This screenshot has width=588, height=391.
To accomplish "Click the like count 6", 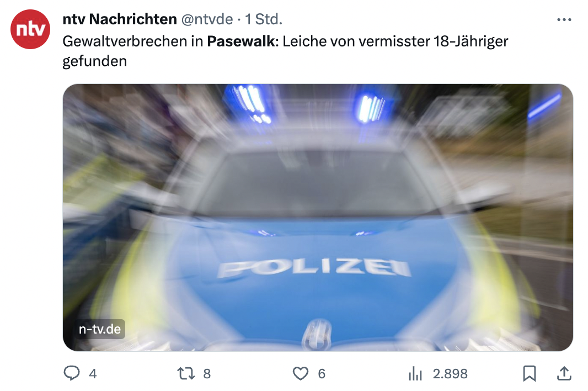I will point(322,374).
